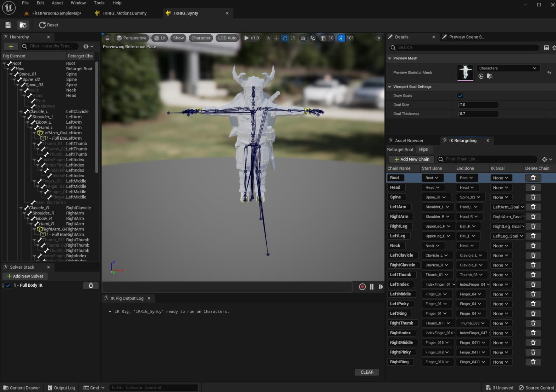556x392 pixels.
Task: Click the Goal Size value field
Action: (478, 105)
